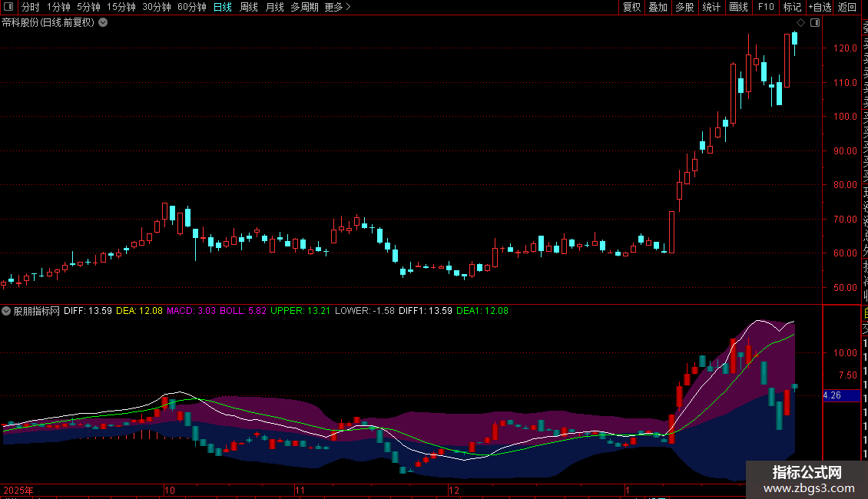Click the 股朋指标网 indicator name

pos(37,311)
